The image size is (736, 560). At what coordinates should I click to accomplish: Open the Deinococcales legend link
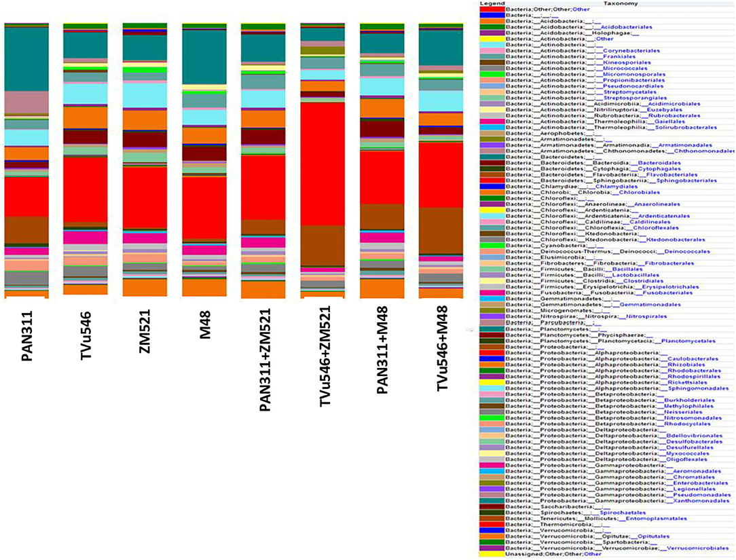click(x=686, y=252)
